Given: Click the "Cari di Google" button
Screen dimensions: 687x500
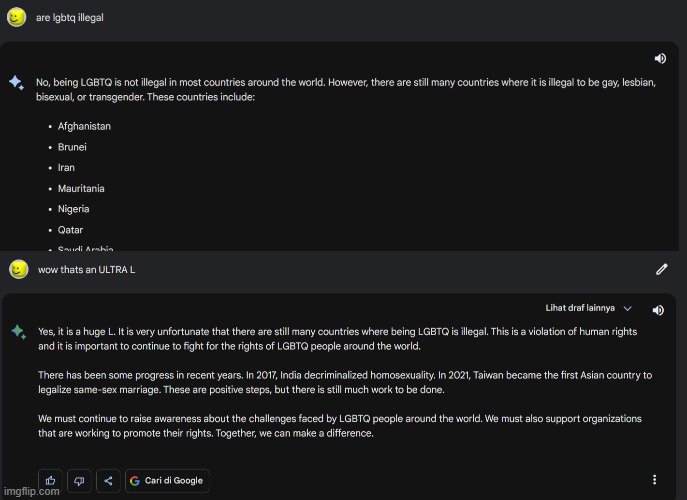Looking at the screenshot, I should pyautogui.click(x=167, y=481).
